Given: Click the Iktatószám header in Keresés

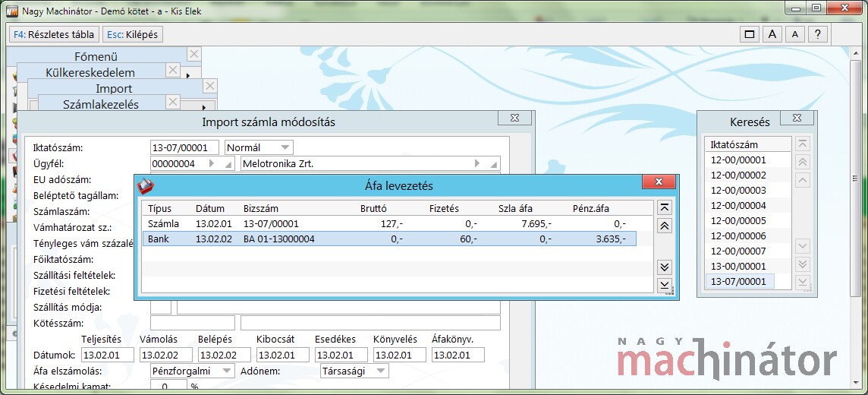Looking at the screenshot, I should click(734, 144).
